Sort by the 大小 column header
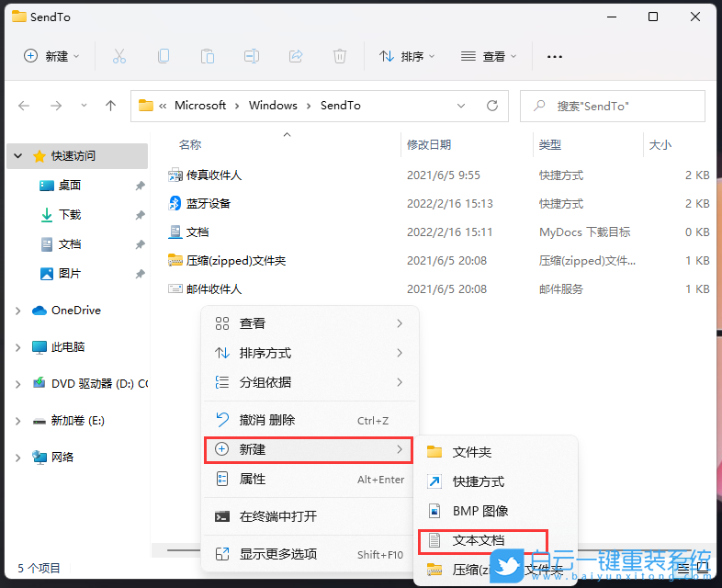The image size is (722, 588). click(660, 145)
